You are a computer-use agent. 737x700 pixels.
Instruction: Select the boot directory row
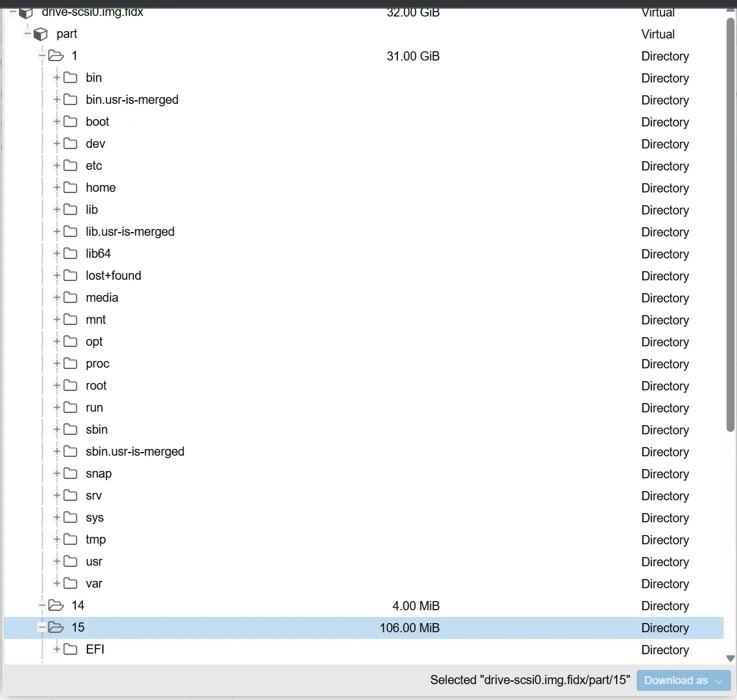coord(364,122)
